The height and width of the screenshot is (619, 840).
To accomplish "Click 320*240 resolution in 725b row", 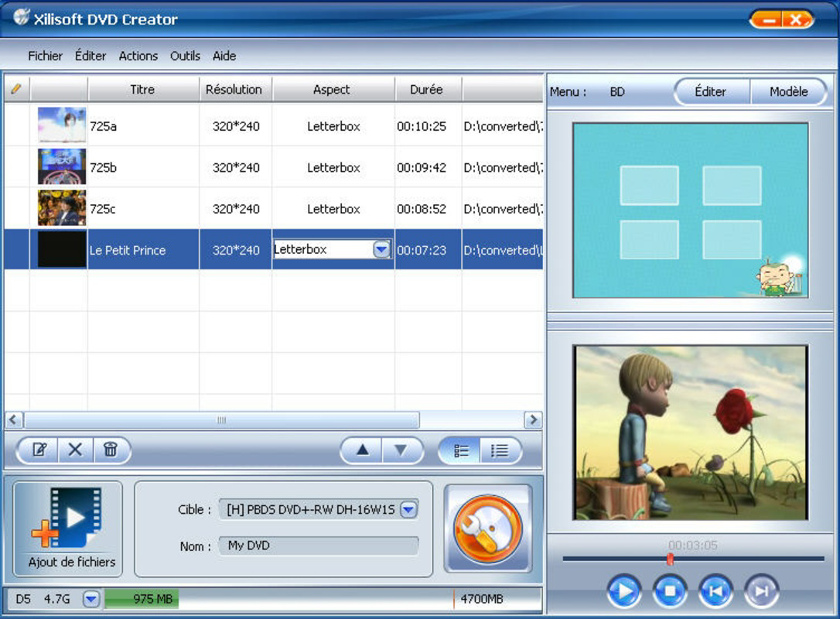I will (x=236, y=168).
